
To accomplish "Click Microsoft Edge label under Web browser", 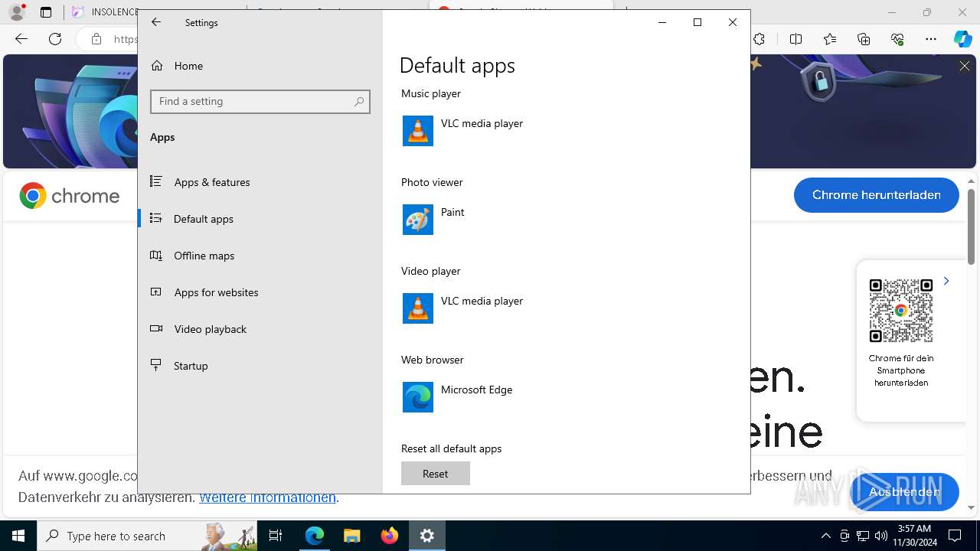I will pyautogui.click(x=476, y=390).
